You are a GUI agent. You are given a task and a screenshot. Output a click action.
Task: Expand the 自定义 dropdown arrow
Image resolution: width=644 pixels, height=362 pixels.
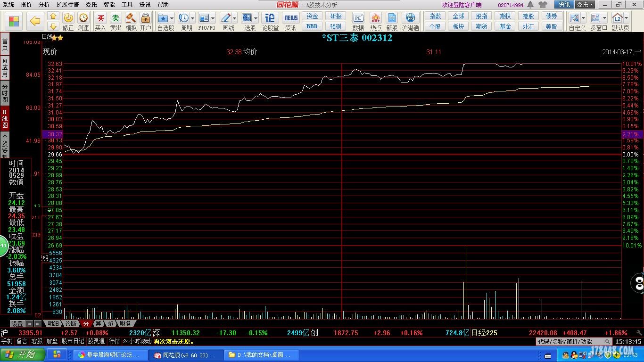tap(583, 18)
